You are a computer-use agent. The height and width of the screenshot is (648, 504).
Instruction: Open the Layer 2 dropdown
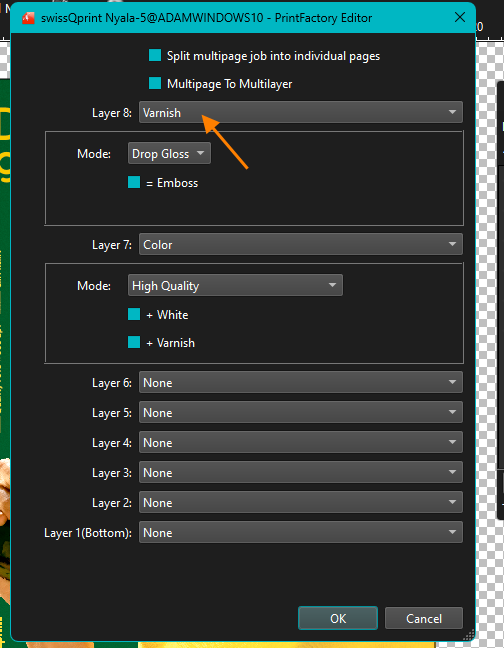301,502
